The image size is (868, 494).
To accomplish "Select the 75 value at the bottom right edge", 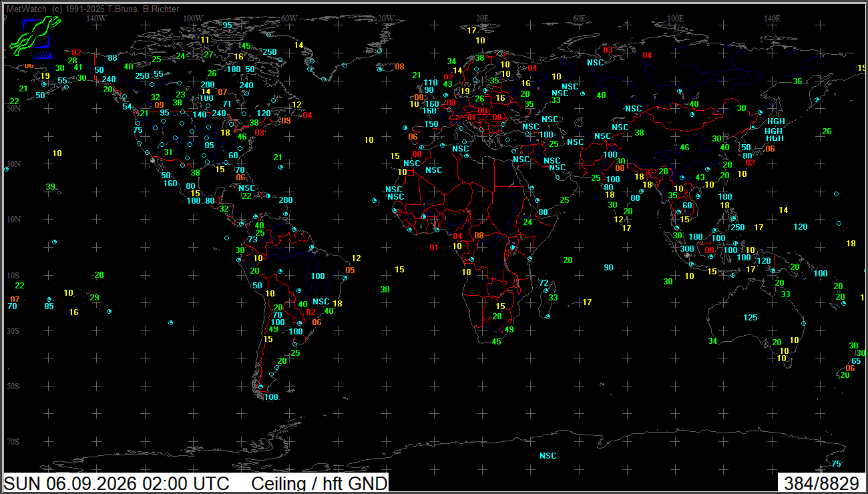I will pyautogui.click(x=836, y=464).
